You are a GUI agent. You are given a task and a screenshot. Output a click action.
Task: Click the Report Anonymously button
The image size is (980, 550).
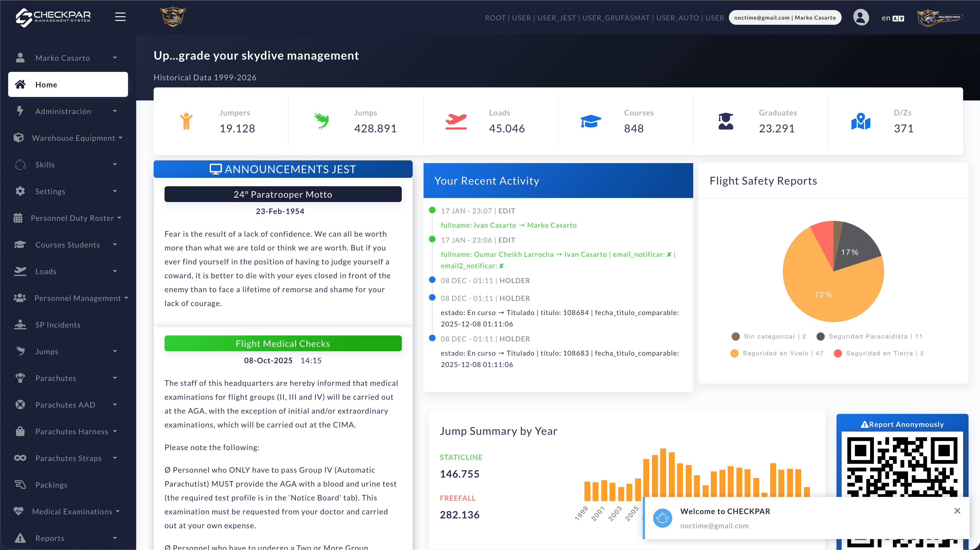tap(902, 424)
